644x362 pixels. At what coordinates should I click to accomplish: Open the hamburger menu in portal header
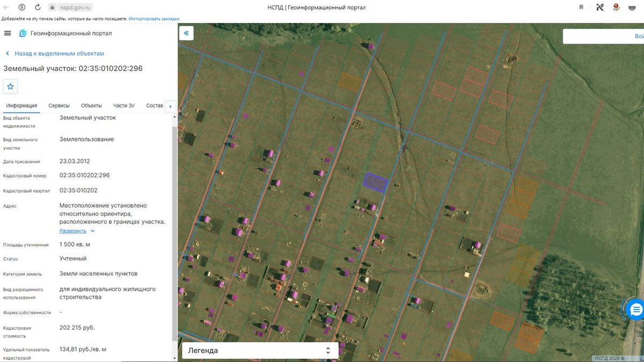click(8, 33)
